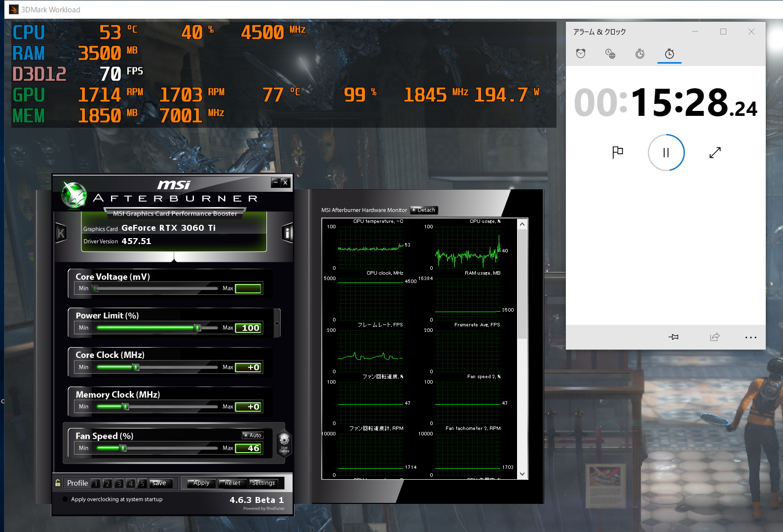Pin the stopwatch using pin icon
The image size is (783, 532).
(x=673, y=337)
